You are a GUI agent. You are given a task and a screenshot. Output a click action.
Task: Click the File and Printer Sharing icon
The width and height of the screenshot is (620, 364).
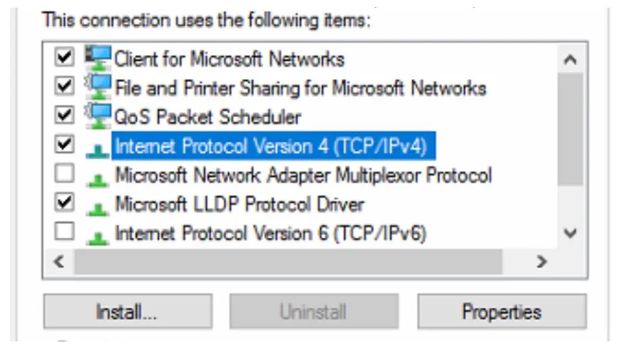(98, 87)
